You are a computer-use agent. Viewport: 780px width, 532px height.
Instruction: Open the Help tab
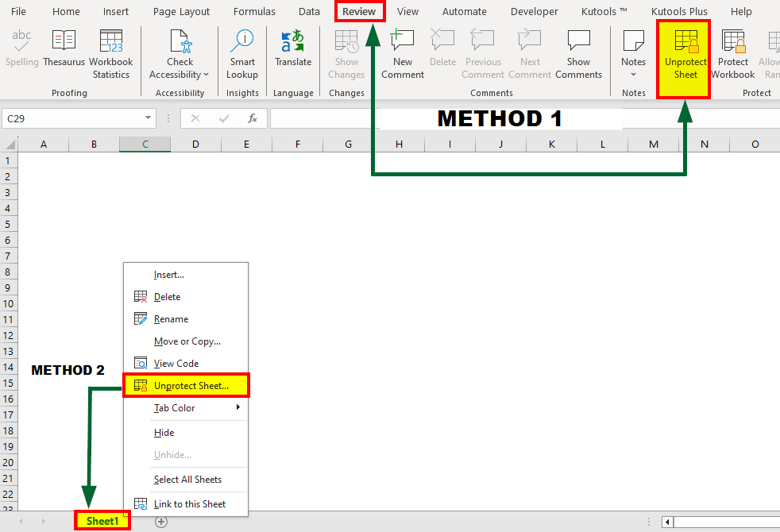[741, 11]
